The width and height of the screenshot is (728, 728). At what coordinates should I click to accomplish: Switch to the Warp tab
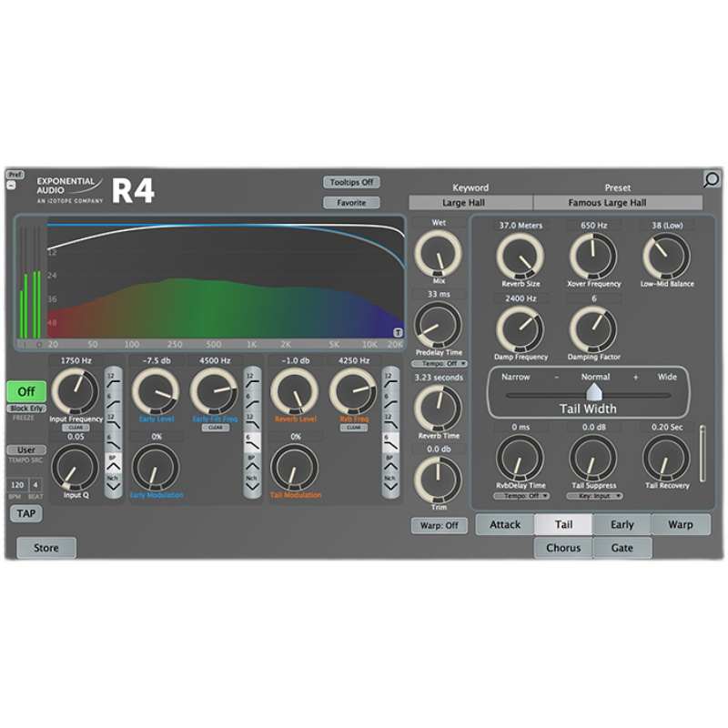(x=681, y=525)
